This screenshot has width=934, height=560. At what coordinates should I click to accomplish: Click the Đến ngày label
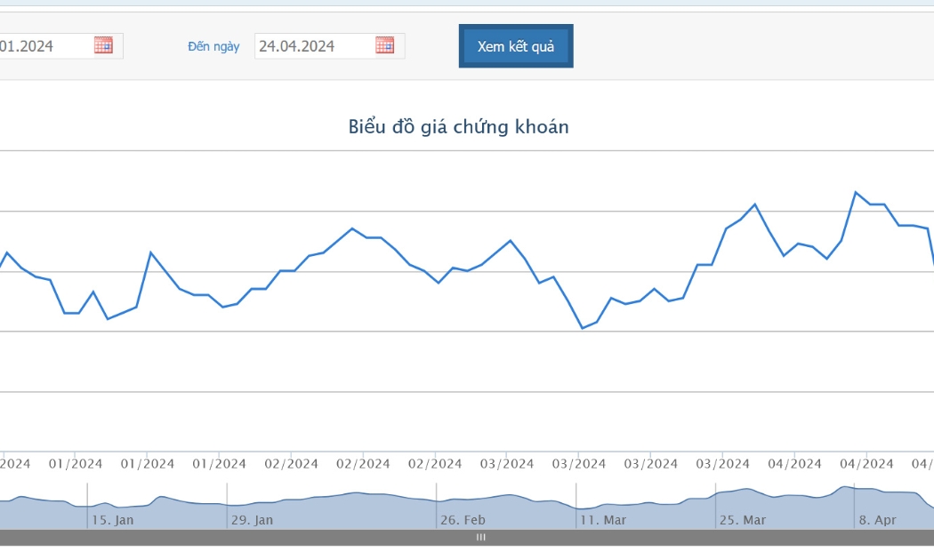[x=213, y=46]
